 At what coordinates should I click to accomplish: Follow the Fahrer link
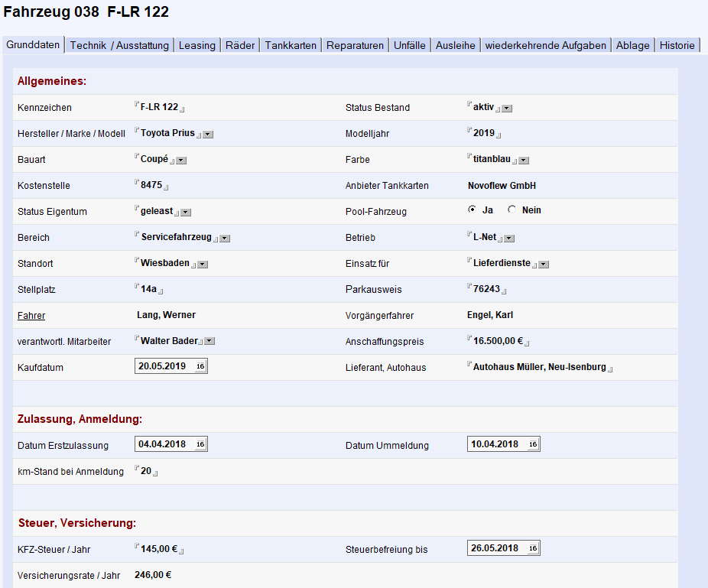click(31, 316)
